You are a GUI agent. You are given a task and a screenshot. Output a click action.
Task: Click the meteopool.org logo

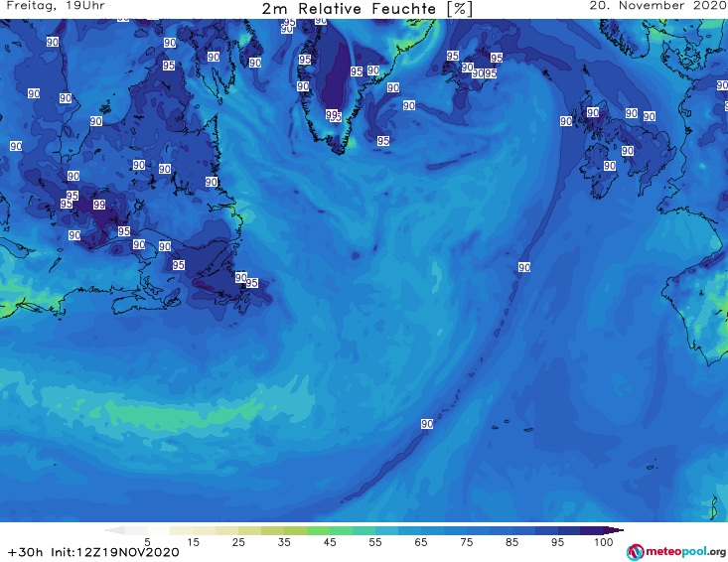(676, 552)
